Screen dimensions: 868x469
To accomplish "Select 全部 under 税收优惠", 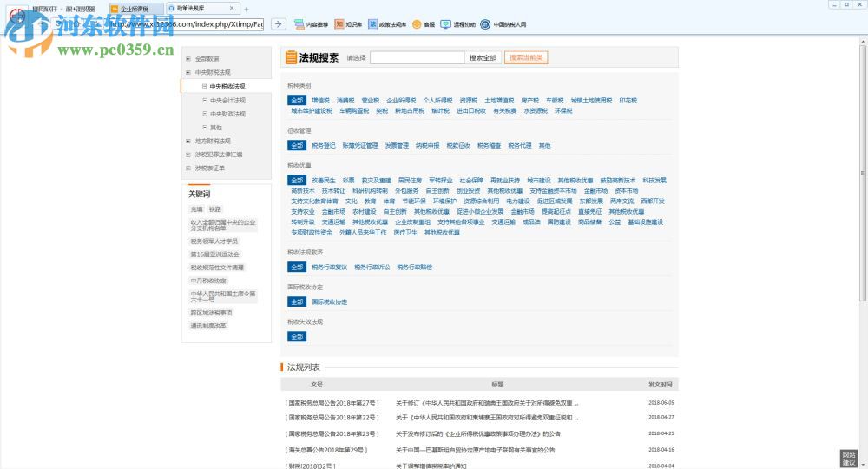I will point(297,180).
